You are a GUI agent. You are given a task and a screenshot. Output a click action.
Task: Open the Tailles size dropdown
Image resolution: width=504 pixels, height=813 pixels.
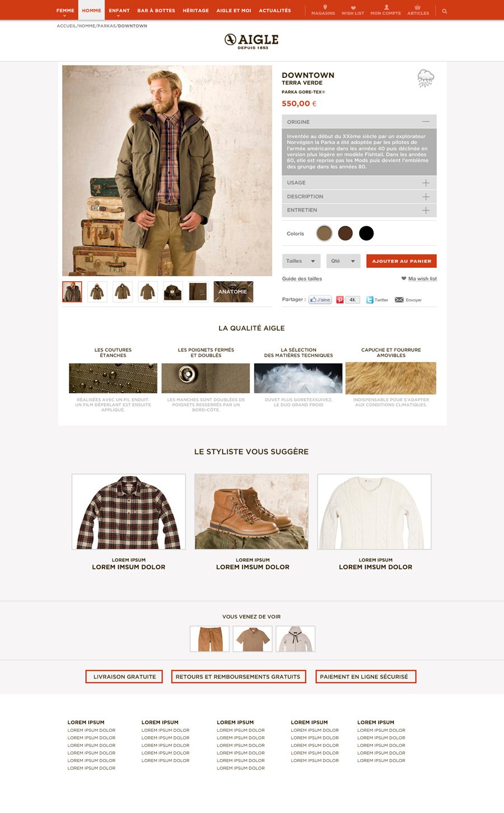(x=301, y=261)
